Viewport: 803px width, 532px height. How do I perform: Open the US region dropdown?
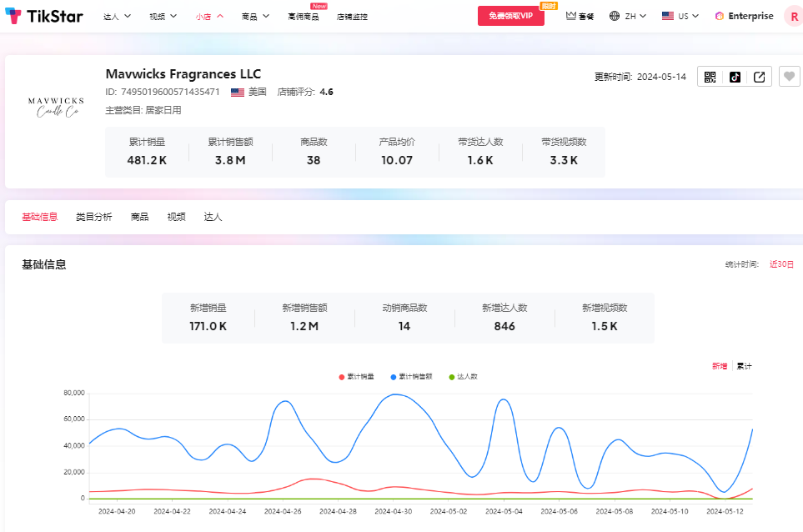(x=688, y=17)
